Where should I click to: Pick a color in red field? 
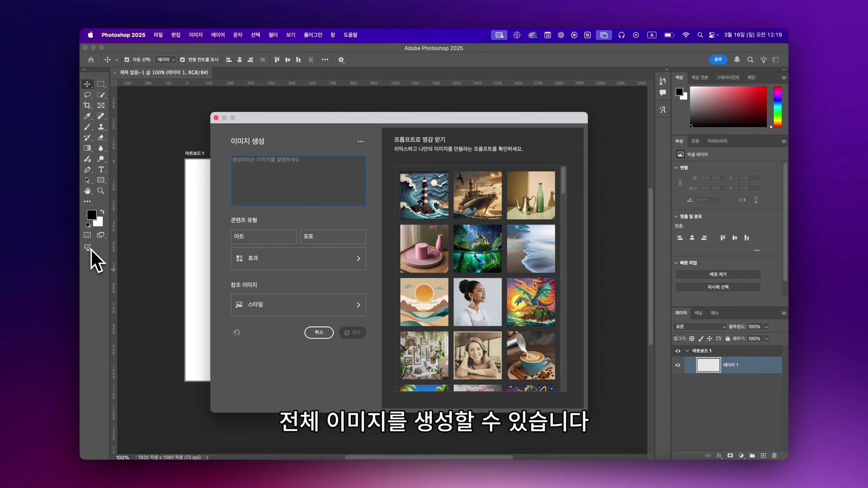click(728, 107)
